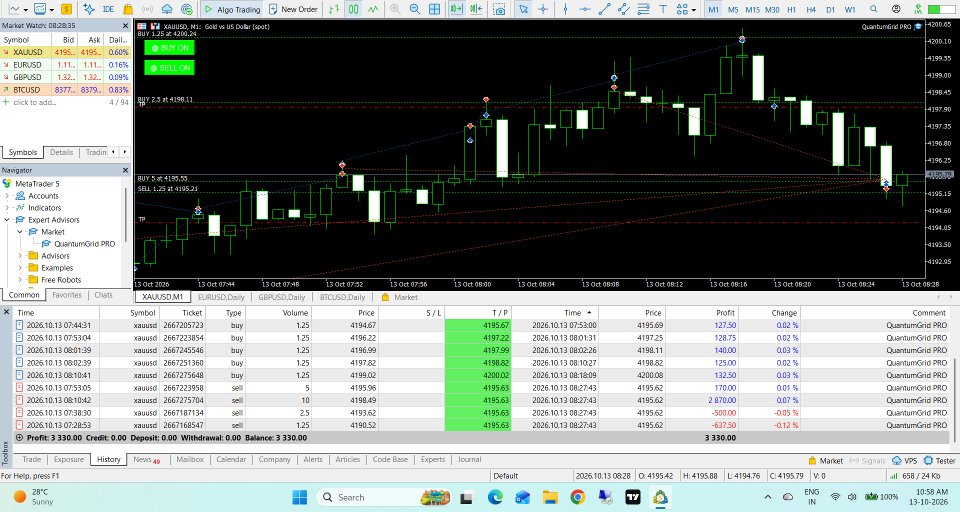The image size is (960, 512).
Task: Select the M15 timeframe
Action: [752, 9]
